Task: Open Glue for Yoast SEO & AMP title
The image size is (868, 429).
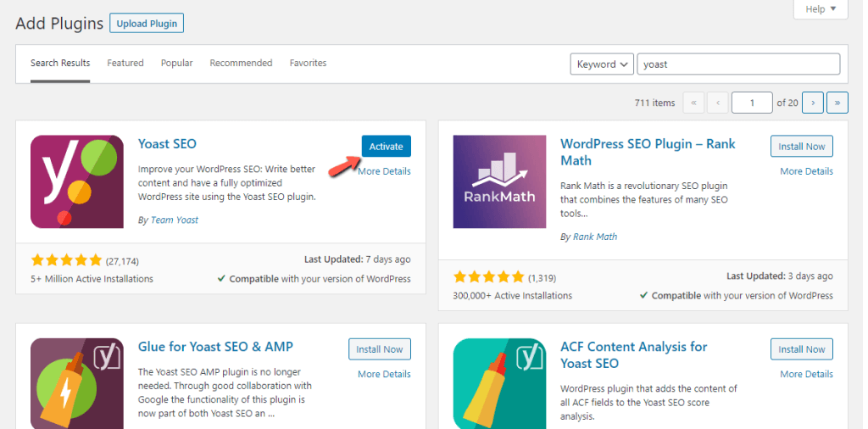Action: point(215,347)
